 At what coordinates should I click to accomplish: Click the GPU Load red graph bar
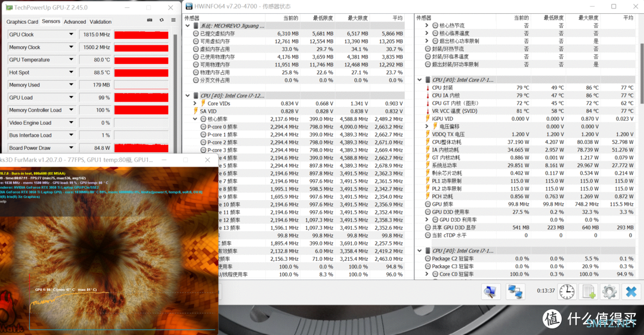(141, 97)
